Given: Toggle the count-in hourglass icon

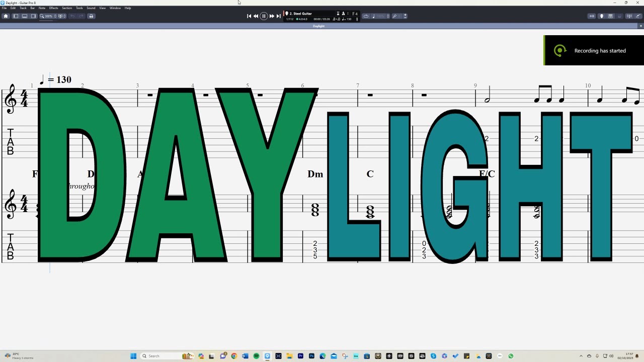Looking at the screenshot, I should tap(338, 14).
